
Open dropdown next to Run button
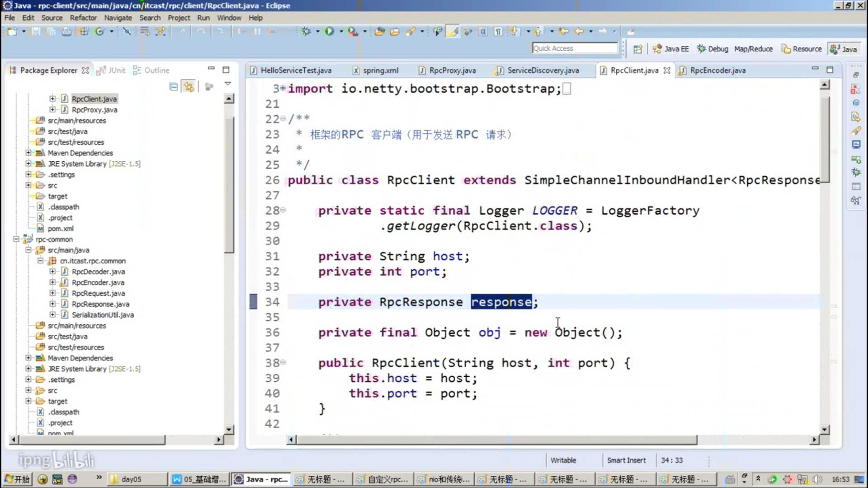(x=341, y=32)
